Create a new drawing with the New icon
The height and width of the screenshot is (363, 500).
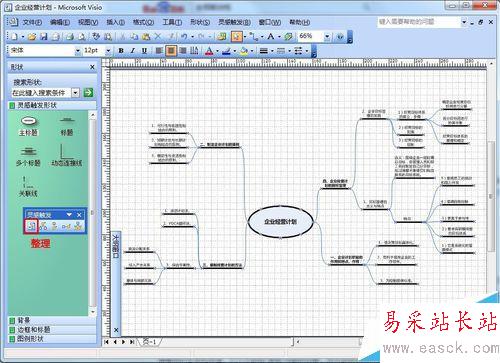[14, 36]
